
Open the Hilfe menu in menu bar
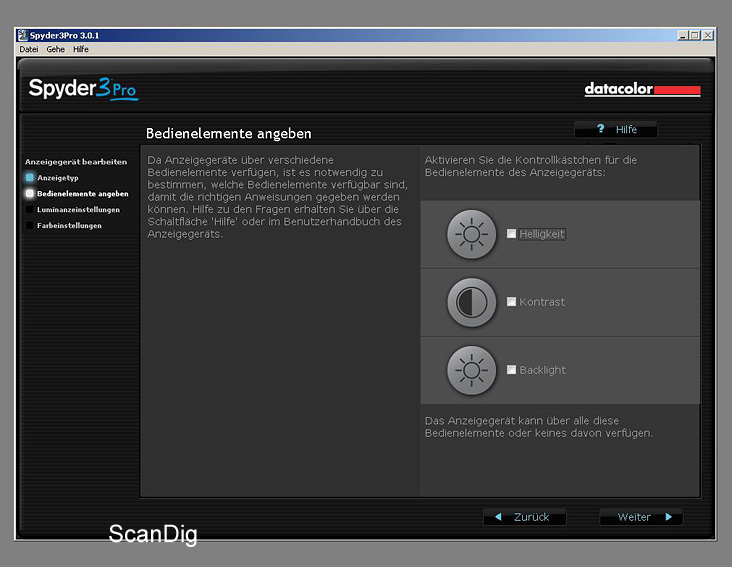click(81, 49)
